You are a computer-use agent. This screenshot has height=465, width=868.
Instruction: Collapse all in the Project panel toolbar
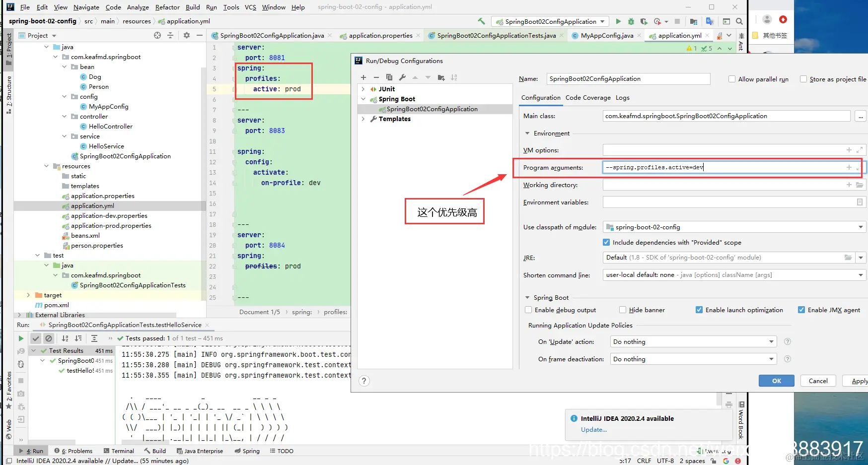[170, 35]
